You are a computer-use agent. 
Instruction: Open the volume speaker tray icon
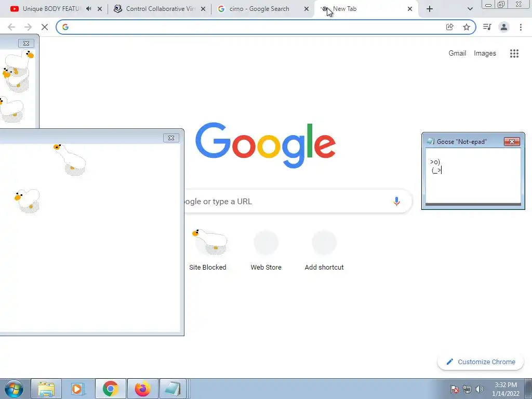pyautogui.click(x=479, y=389)
